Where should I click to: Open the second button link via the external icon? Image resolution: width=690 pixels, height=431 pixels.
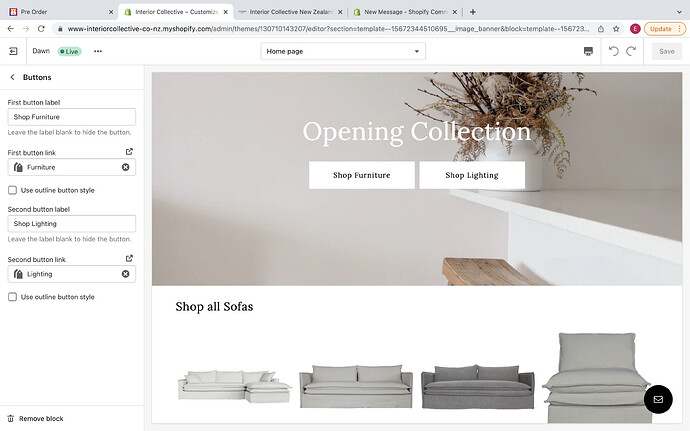pyautogui.click(x=129, y=258)
